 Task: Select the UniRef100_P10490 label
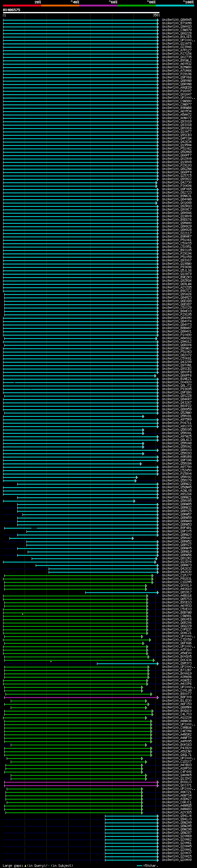[x=177, y=335]
